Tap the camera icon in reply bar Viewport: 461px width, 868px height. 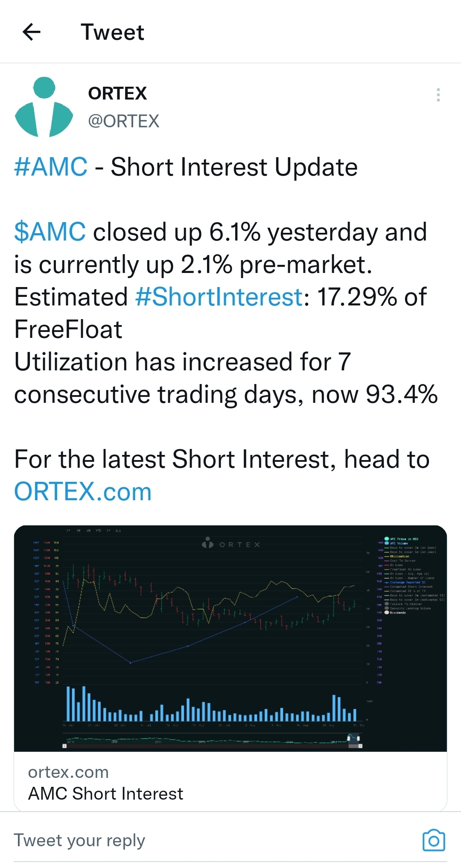[434, 840]
